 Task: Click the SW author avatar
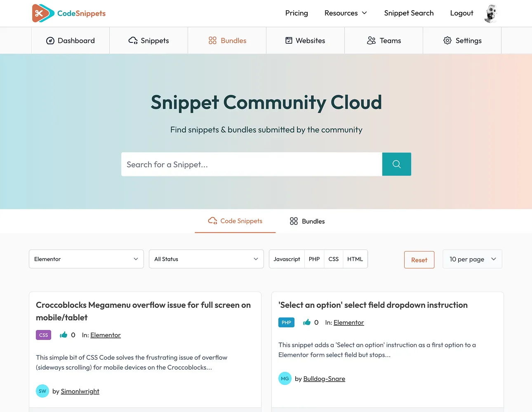pyautogui.click(x=42, y=391)
